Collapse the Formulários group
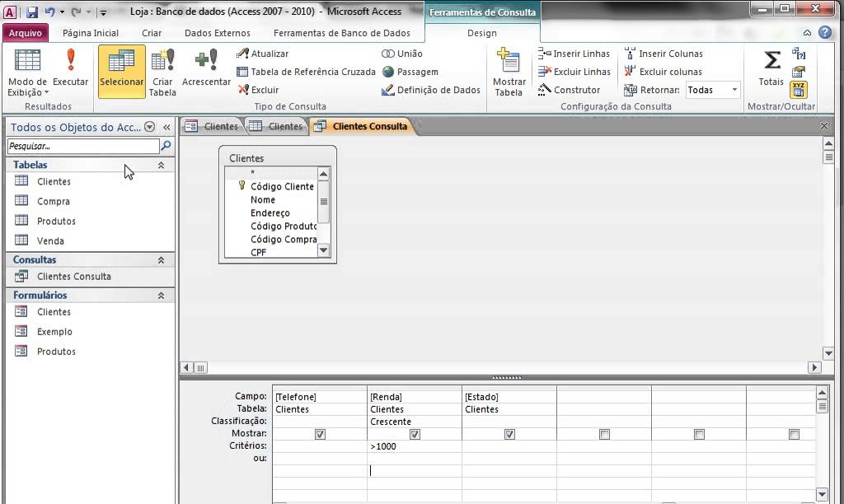This screenshot has height=504, width=844. 161,296
